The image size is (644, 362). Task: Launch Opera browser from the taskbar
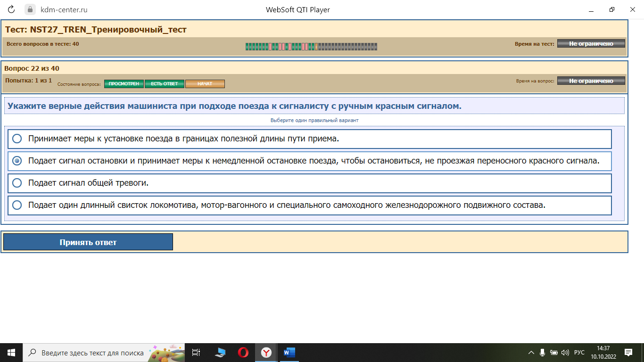click(x=243, y=352)
